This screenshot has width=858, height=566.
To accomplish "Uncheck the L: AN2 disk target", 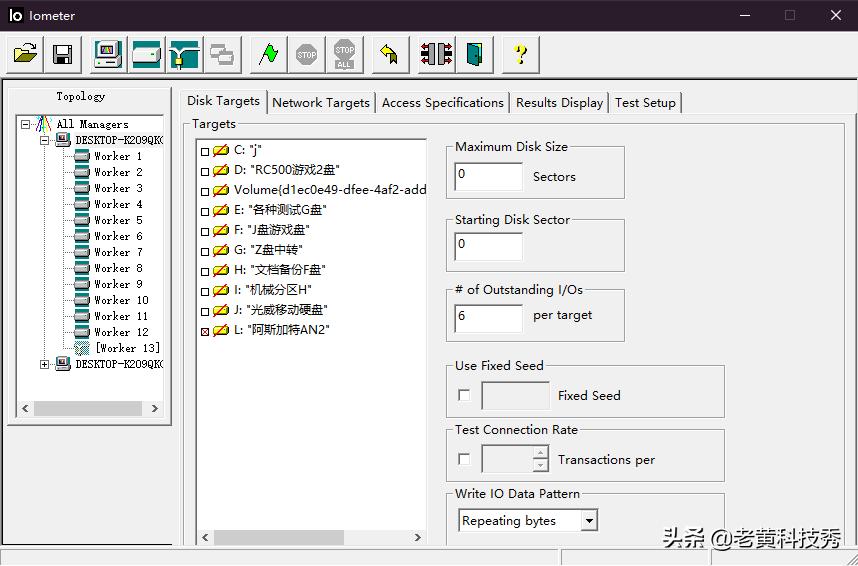I will pyautogui.click(x=205, y=332).
